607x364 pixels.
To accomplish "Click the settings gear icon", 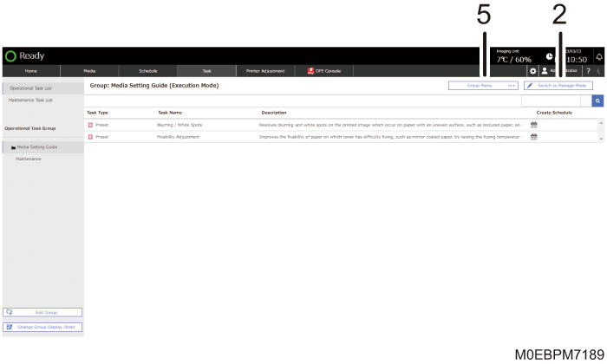I will coord(533,70).
